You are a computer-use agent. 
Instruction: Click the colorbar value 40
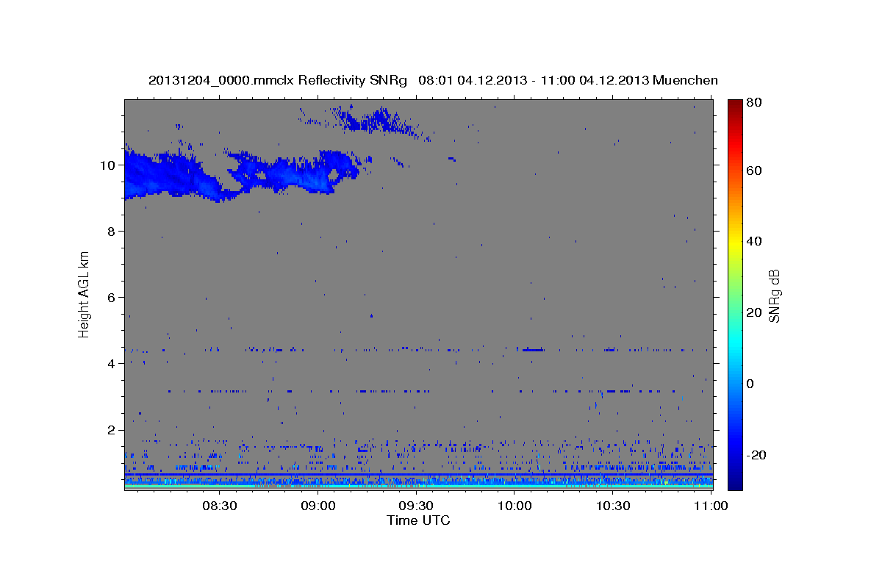753,241
